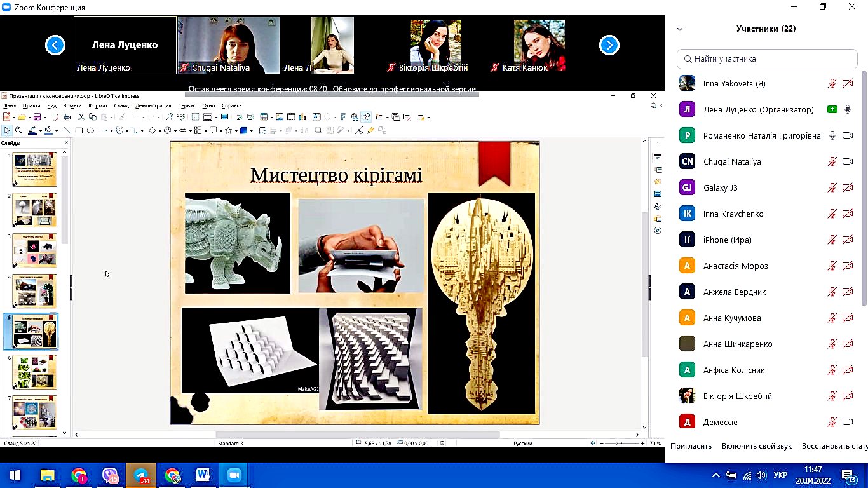Open Styles deck in Impress sidebar
Viewport: 868px width, 488px height.
[x=658, y=206]
